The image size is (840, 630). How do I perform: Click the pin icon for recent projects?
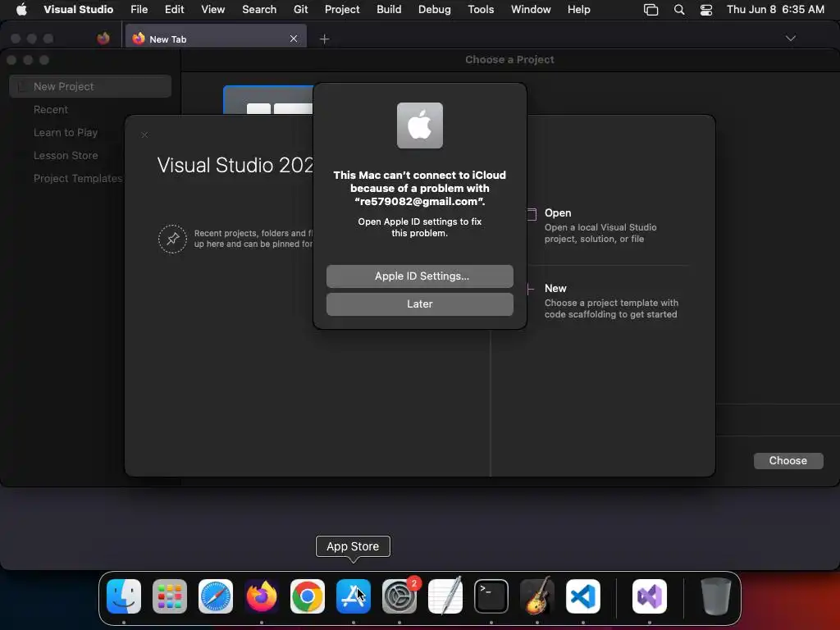point(172,239)
